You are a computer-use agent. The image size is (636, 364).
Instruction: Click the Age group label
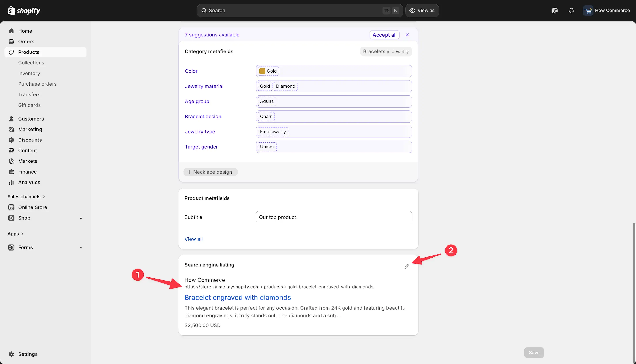197,102
